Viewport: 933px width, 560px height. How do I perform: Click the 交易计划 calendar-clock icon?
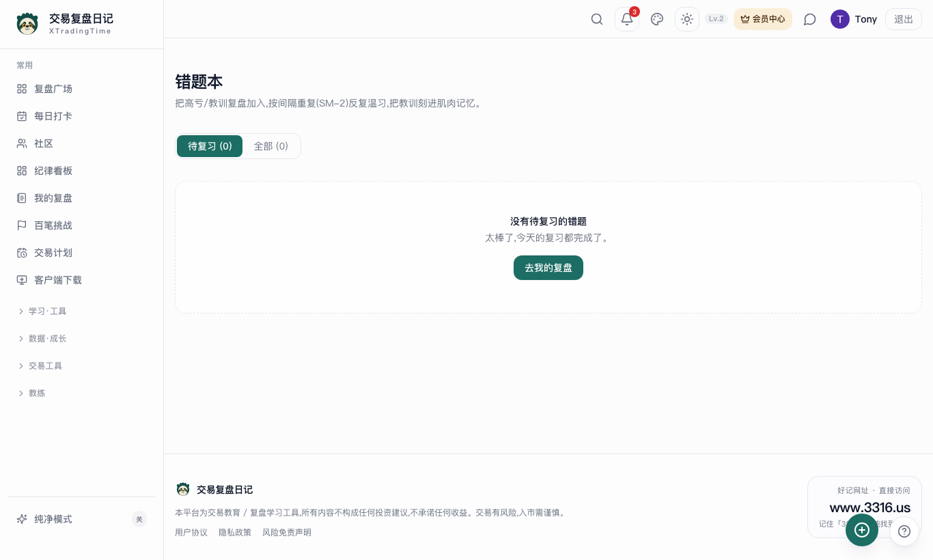(x=22, y=253)
